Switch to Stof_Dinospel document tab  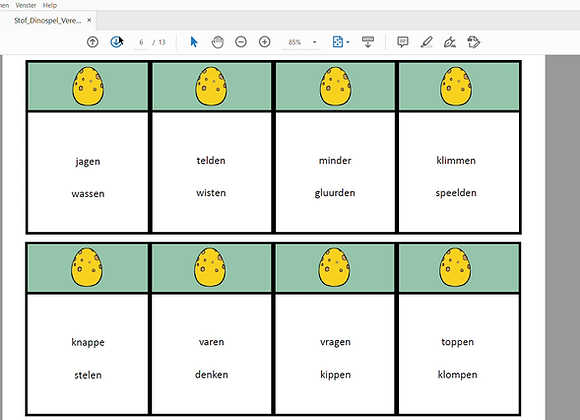47,21
